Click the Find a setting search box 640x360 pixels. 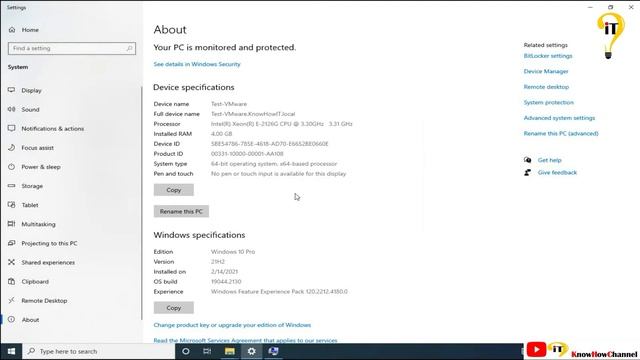(72, 48)
